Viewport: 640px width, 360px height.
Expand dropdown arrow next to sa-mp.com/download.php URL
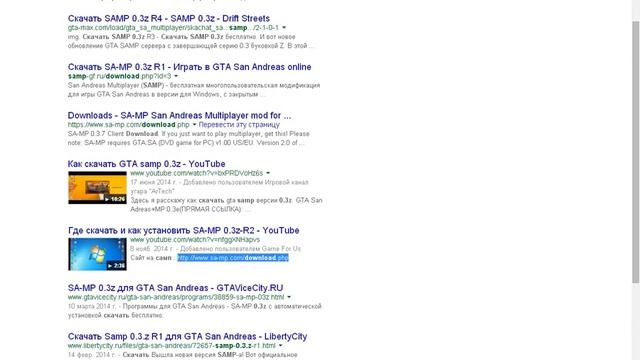[x=194, y=125]
